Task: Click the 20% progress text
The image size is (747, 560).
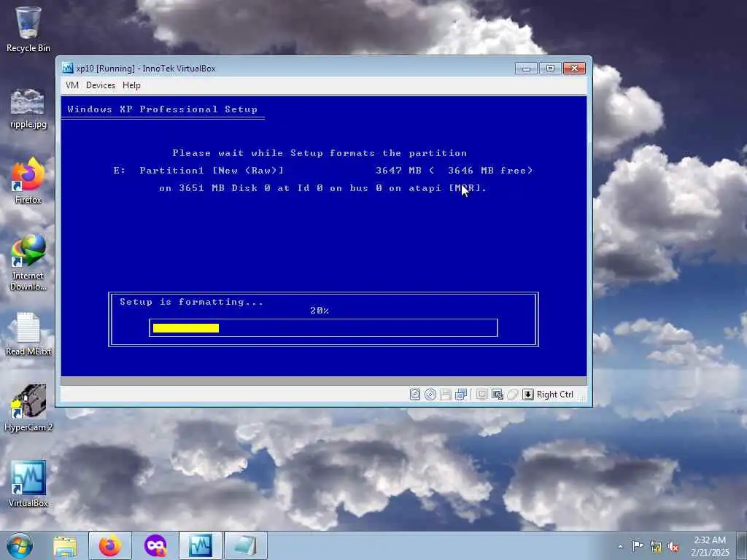Action: click(320, 311)
